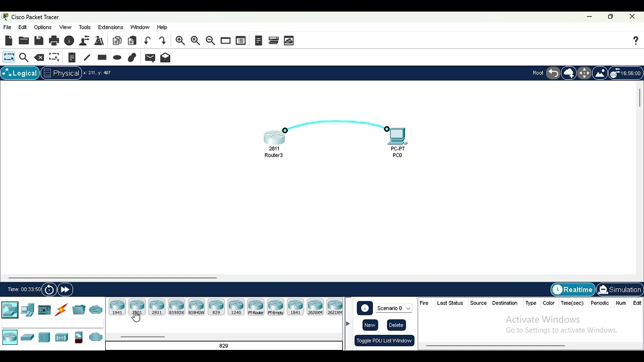Screen dimensions: 644x362
Task: Select the Draw Ellipse tool
Action: (117, 57)
